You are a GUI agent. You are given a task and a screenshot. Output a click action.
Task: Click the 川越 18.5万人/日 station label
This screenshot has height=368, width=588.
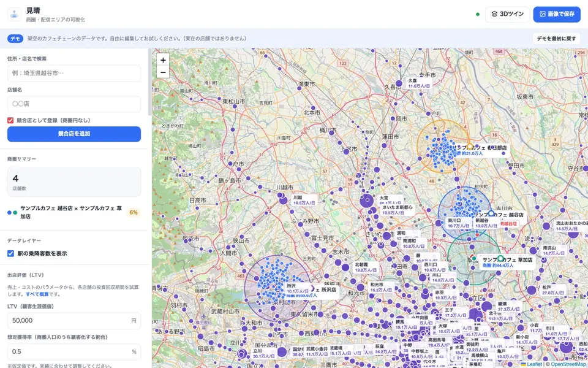pos(304,200)
